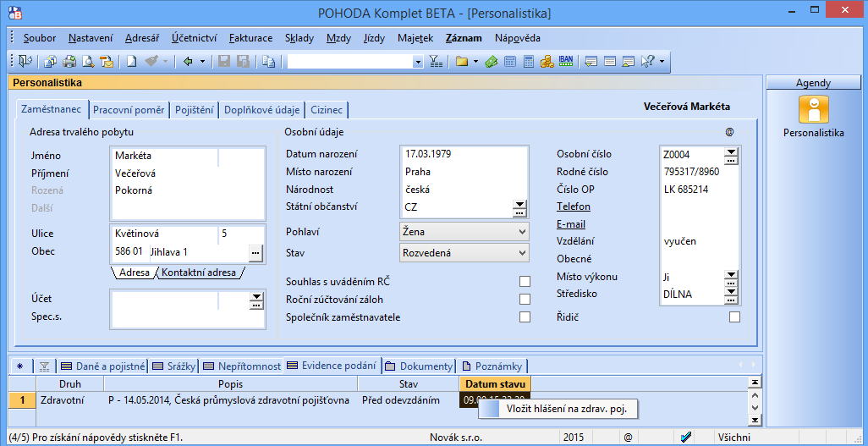Open the Soubor menu
The image size is (868, 446).
[x=40, y=38]
